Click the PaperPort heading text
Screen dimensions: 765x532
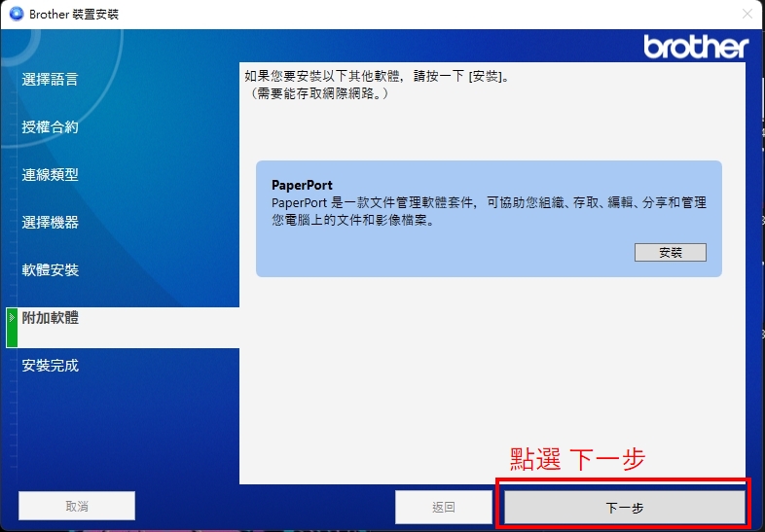pyautogui.click(x=302, y=186)
